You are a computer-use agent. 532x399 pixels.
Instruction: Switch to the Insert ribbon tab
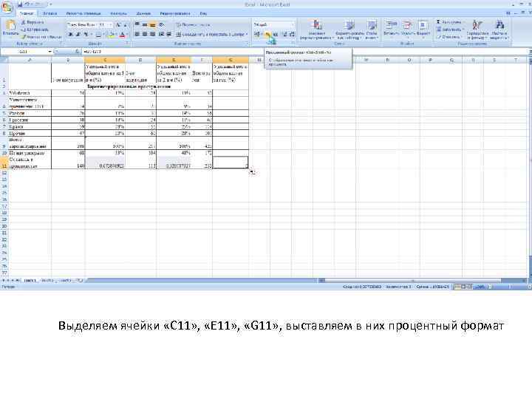[50, 13]
